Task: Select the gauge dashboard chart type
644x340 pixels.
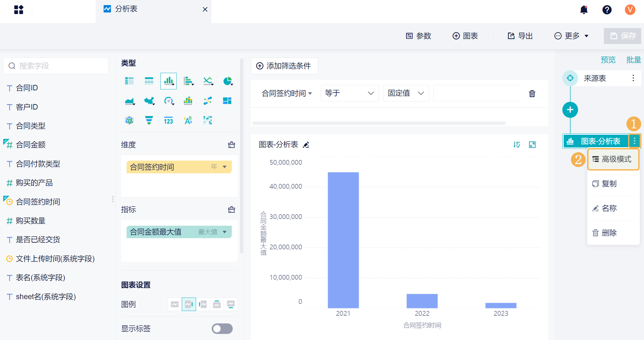Action: coord(169,101)
